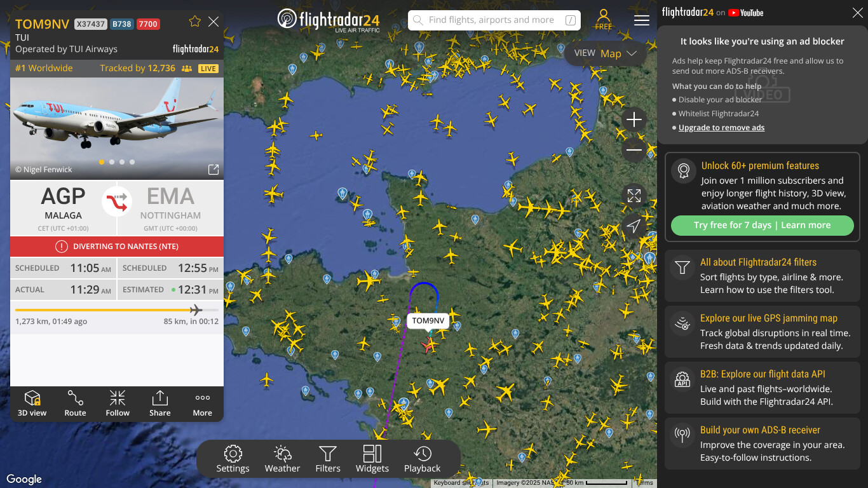Open All about Flightradar24 filters article
The image size is (868, 488).
tap(763, 276)
